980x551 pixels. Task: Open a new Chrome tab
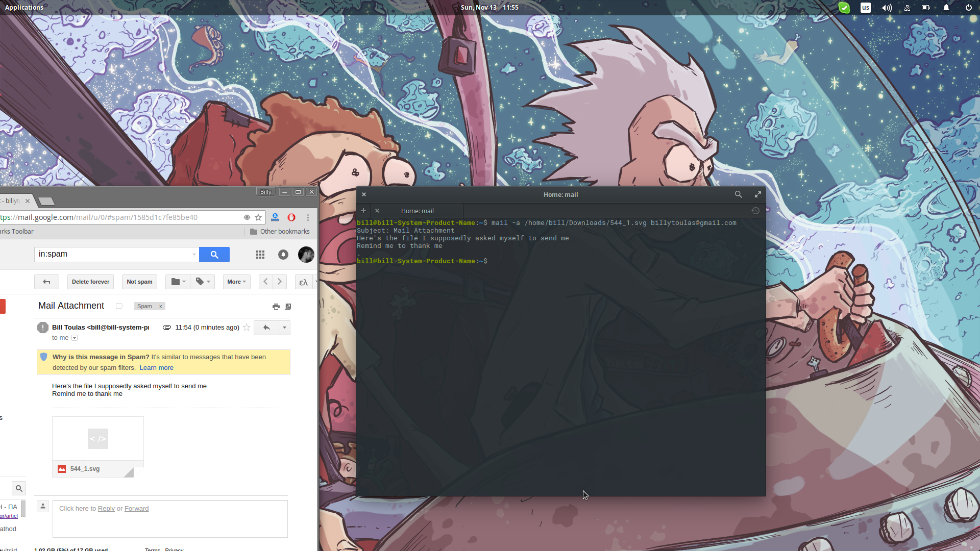(46, 201)
